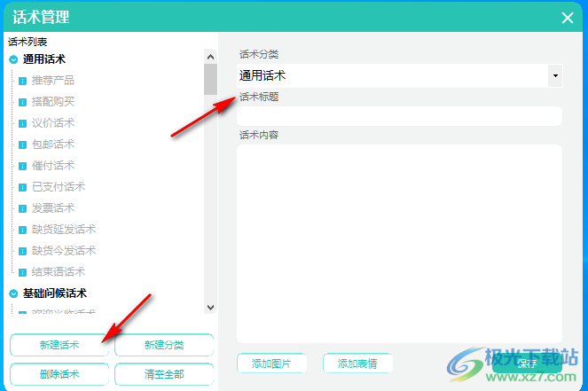This screenshot has width=588, height=391.
Task: Collapse the 通用话术 category
Action: tap(13, 59)
